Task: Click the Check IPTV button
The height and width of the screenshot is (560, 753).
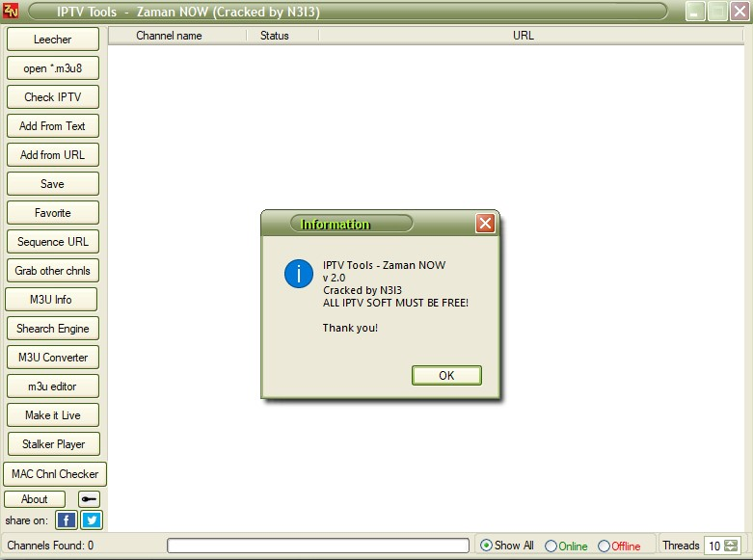Action: (x=53, y=97)
